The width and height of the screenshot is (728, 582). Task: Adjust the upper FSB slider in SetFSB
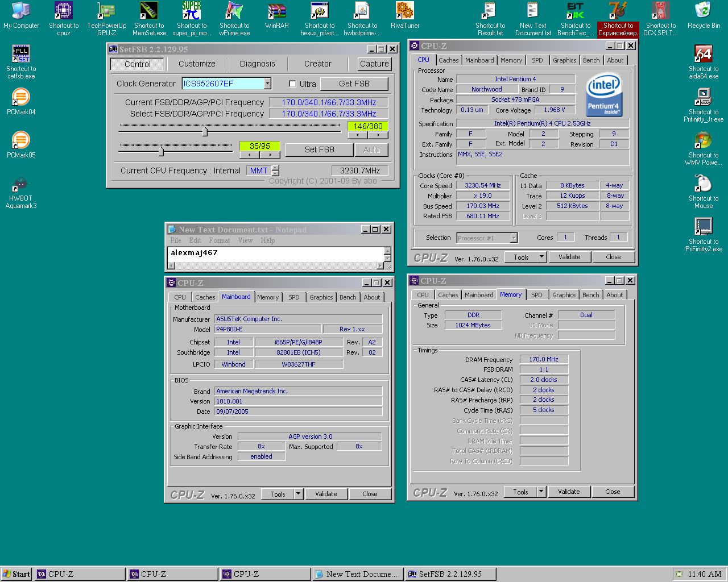[205, 131]
